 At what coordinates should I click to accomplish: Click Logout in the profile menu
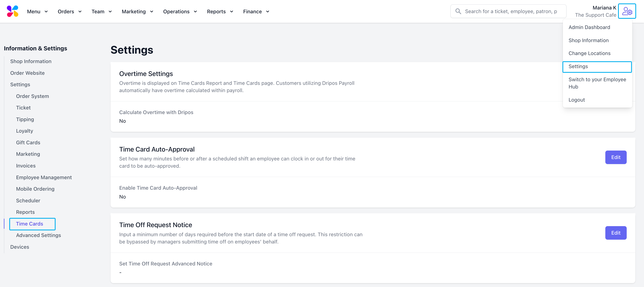[x=577, y=100]
